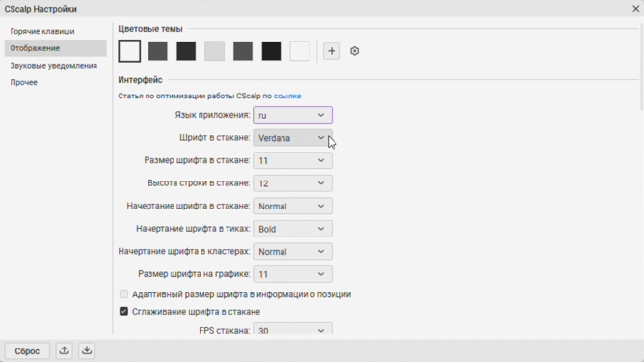
Task: Click the Сброс reset button
Action: 27,350
